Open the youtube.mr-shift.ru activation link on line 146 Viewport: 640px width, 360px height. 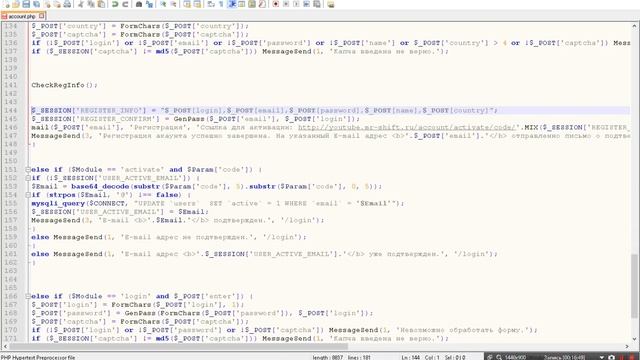[x=407, y=127]
